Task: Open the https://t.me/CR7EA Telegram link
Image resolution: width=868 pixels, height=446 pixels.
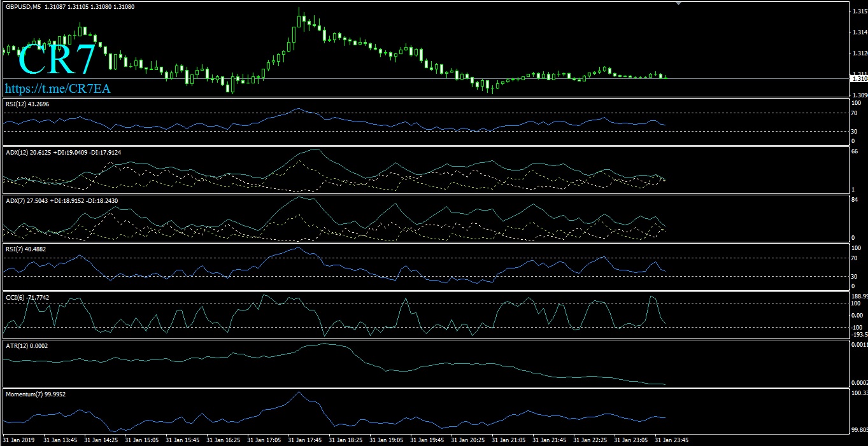Action: [58, 88]
